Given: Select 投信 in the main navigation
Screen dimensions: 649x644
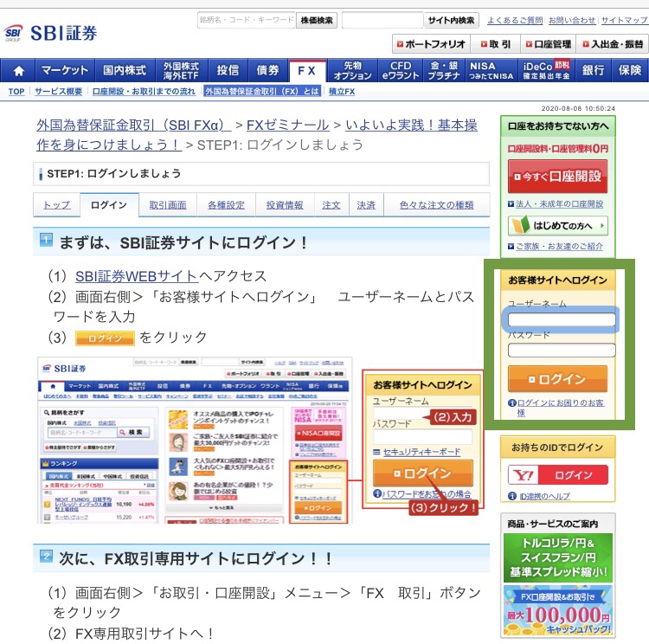Looking at the screenshot, I should click(228, 71).
